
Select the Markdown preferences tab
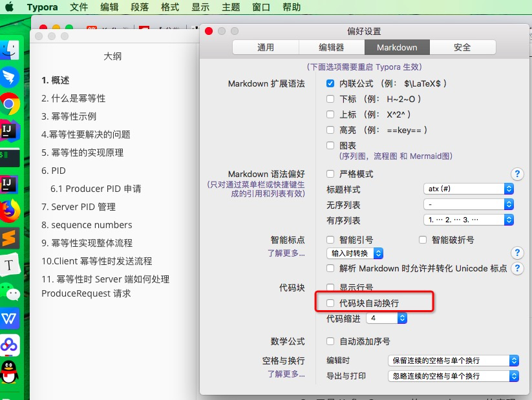point(397,47)
